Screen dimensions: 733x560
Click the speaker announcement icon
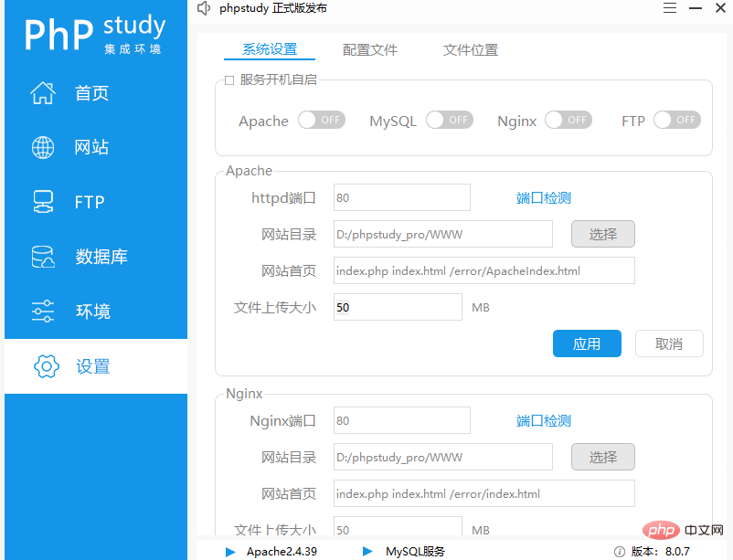point(203,8)
